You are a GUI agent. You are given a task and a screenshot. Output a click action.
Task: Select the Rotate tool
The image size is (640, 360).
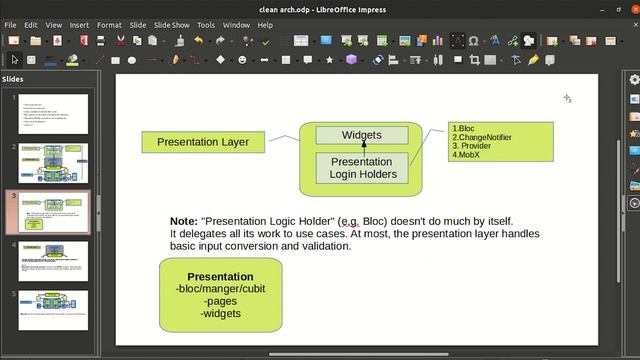[378, 60]
